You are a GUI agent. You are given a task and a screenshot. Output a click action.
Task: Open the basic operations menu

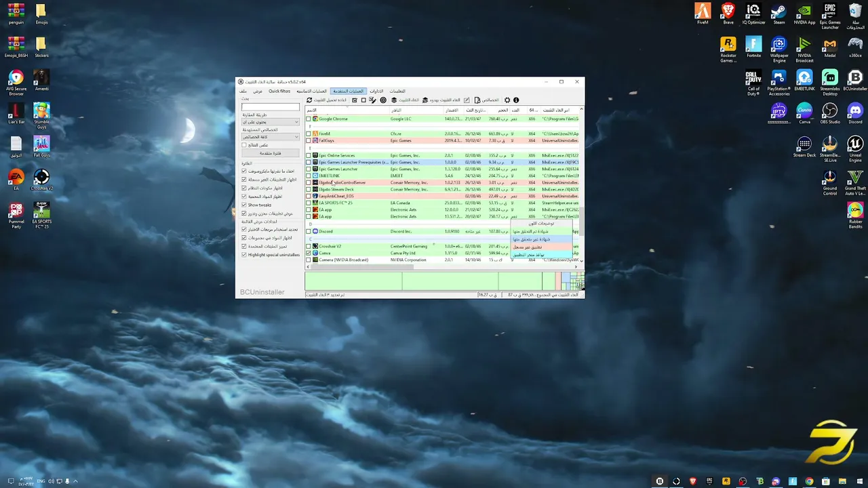pos(311,91)
